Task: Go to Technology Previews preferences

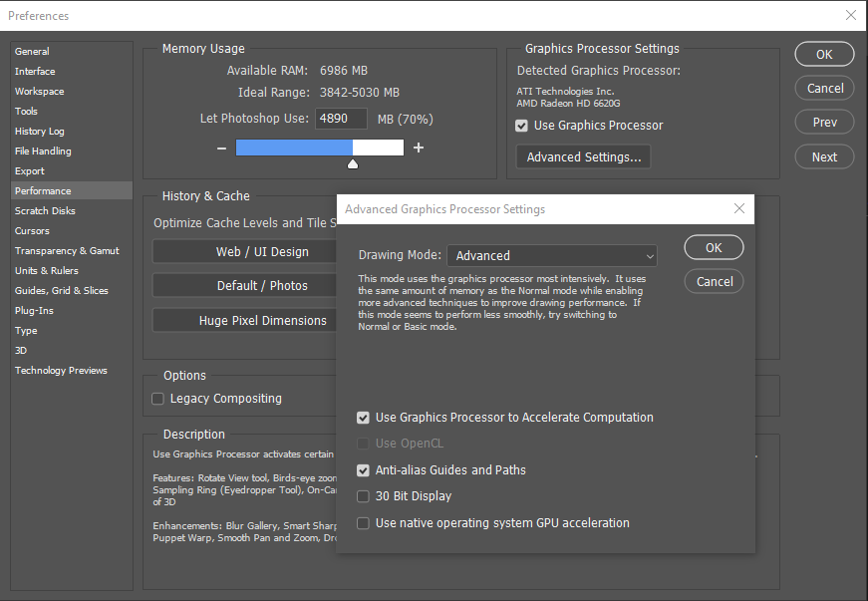Action: tap(72, 370)
